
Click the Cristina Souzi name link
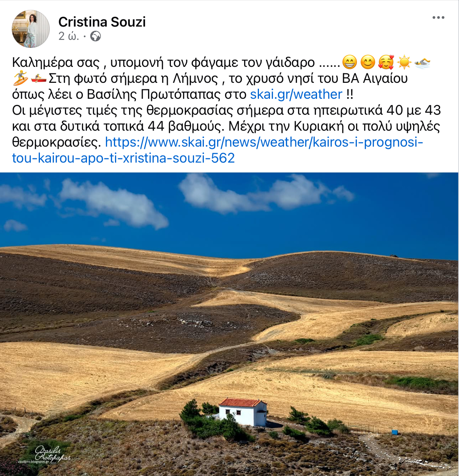(102, 22)
